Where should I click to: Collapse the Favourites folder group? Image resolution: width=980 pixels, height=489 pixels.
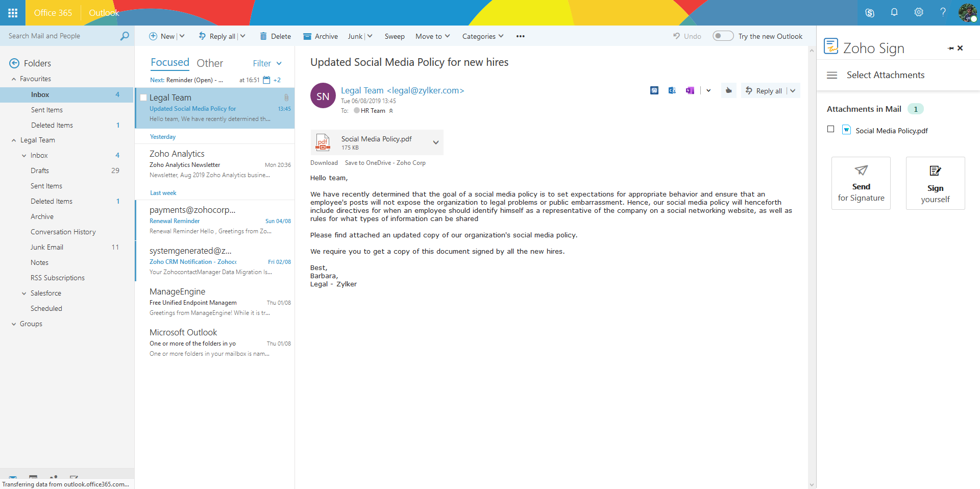coord(14,79)
